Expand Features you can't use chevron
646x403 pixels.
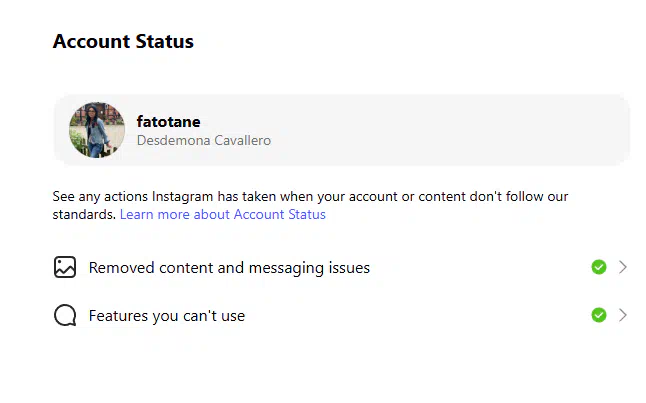(623, 315)
